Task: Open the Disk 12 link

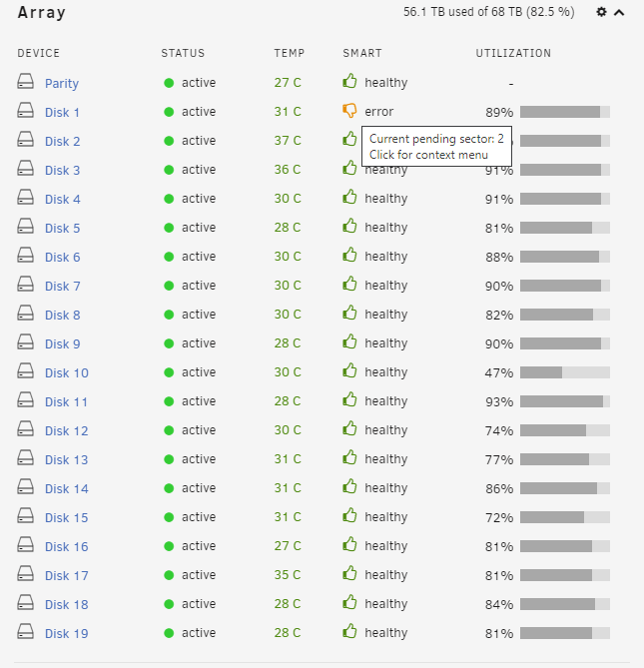Action: tap(67, 431)
